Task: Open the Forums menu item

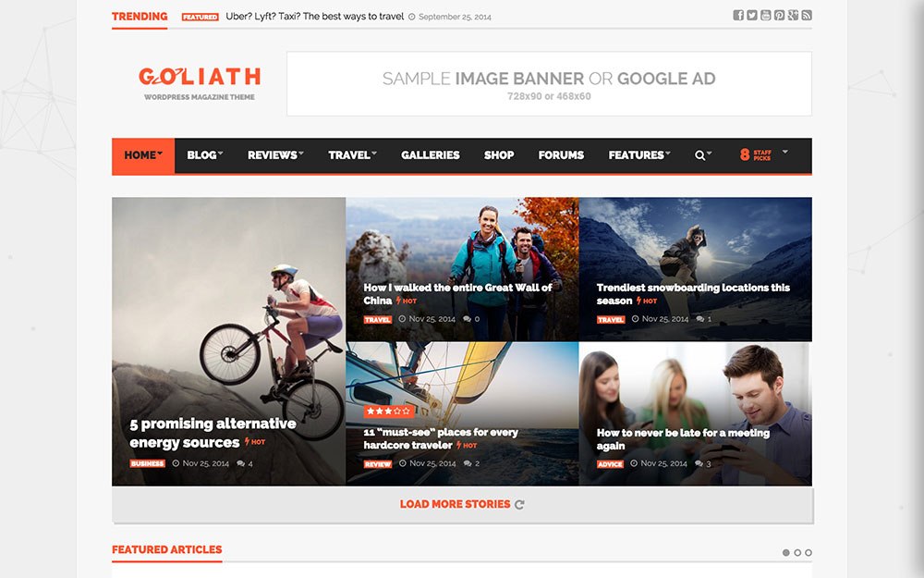Action: [561, 155]
